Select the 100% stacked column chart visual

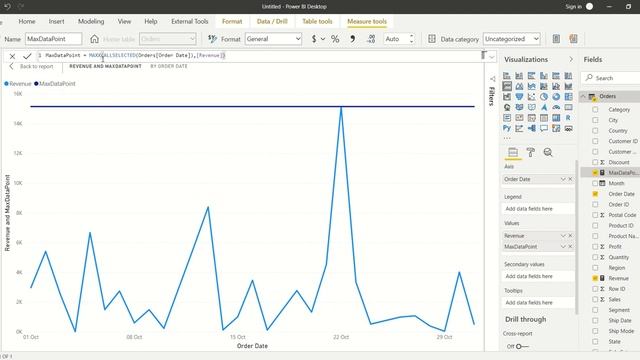(x=568, y=76)
